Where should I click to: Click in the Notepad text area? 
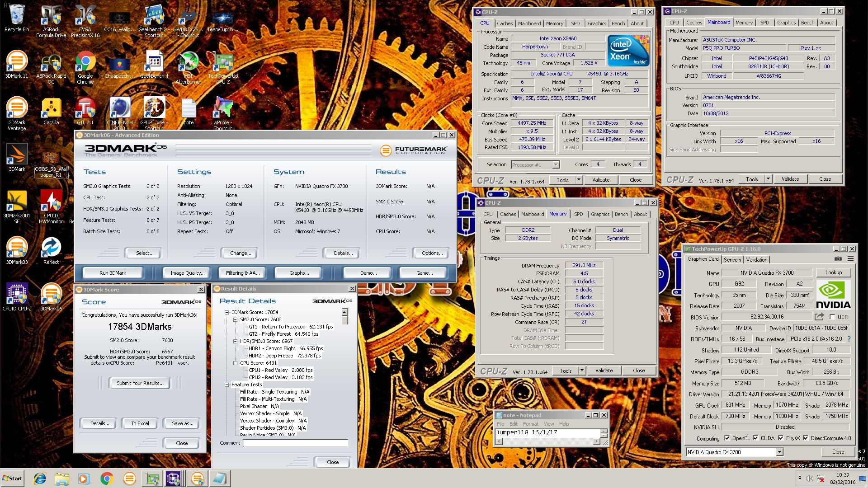pos(547,433)
